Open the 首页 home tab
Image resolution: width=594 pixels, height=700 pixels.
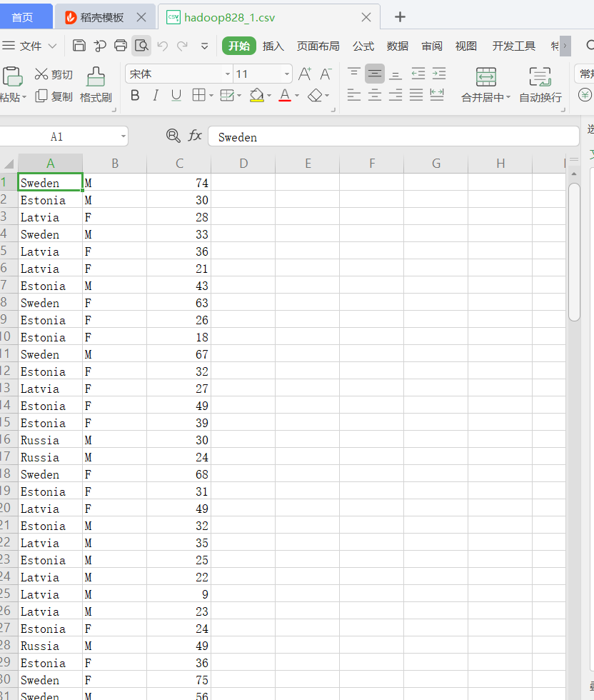tap(25, 17)
